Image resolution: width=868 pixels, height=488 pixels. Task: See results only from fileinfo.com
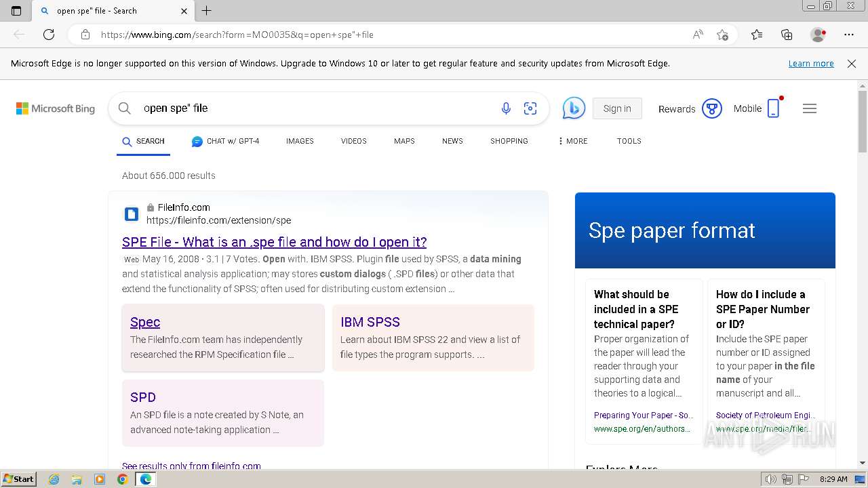191,466
